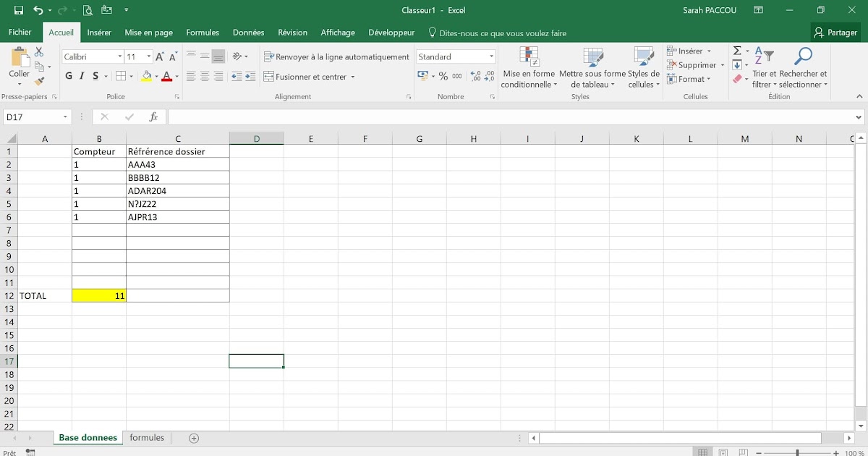Click the Save icon in title bar
868x456 pixels.
(19, 10)
